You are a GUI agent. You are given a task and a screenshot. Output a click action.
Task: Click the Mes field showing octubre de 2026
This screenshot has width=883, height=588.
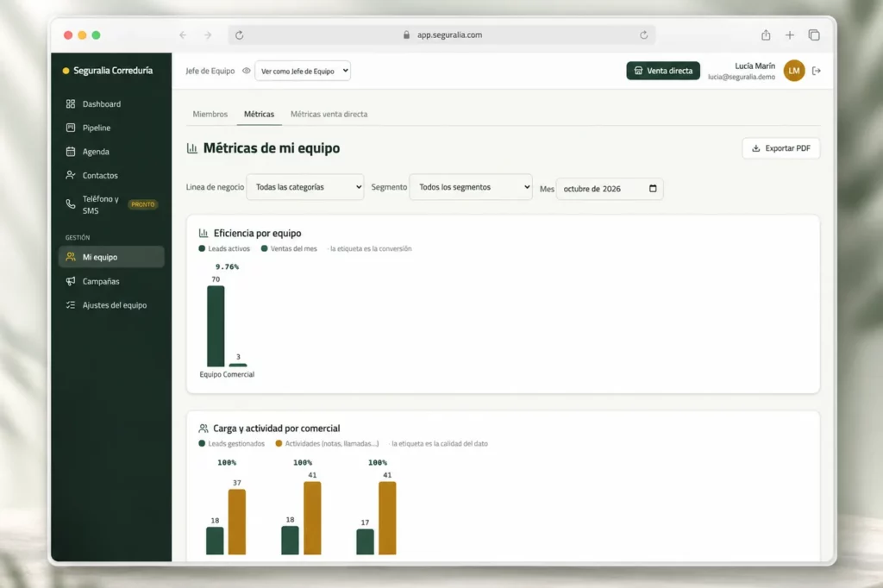(610, 189)
